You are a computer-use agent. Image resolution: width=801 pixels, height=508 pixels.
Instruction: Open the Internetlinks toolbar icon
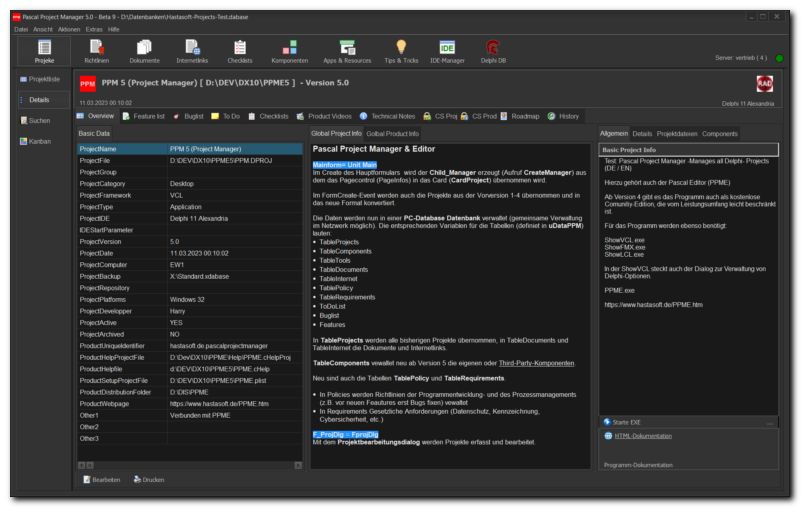192,51
